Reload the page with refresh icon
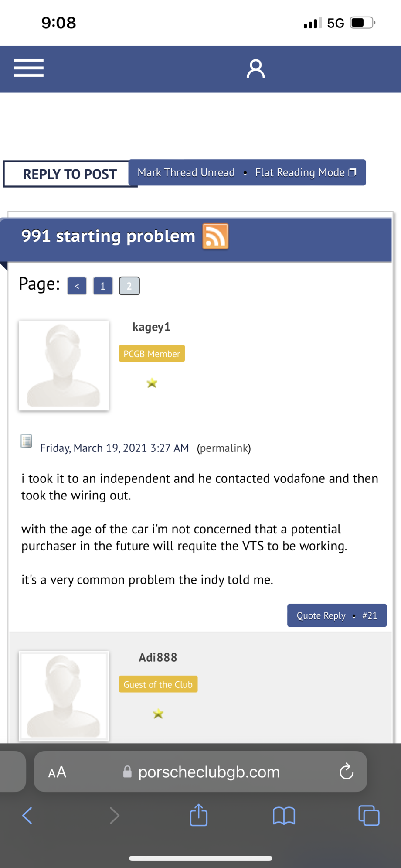Viewport: 401px width, 868px height. point(346,771)
